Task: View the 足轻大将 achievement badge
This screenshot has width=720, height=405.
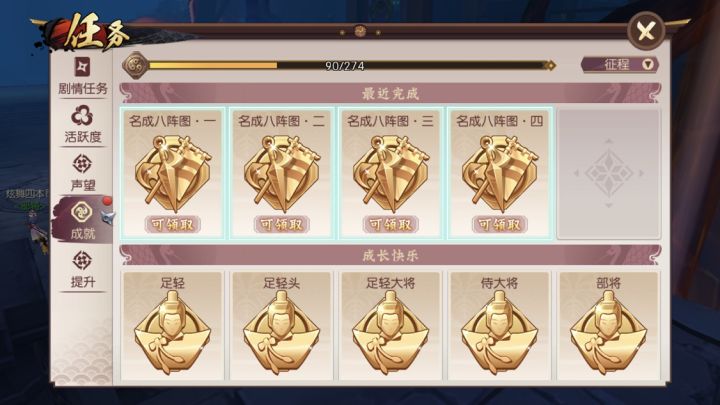Action: (x=390, y=332)
